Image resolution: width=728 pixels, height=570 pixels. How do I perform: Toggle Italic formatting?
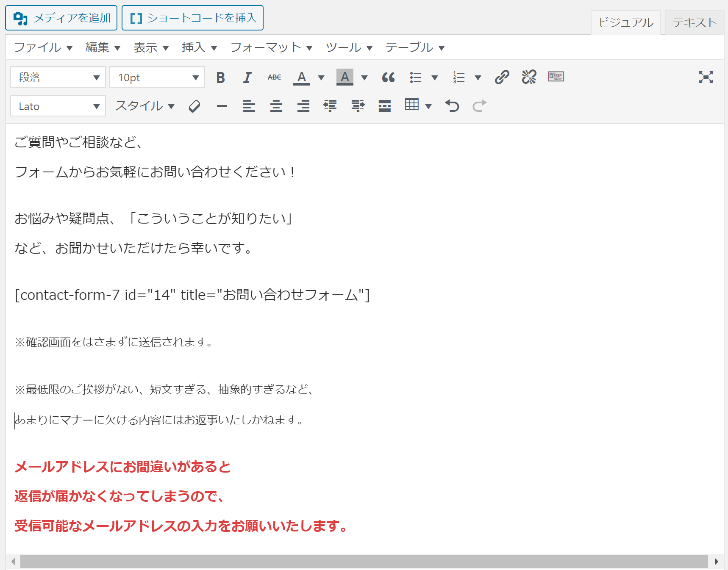247,77
